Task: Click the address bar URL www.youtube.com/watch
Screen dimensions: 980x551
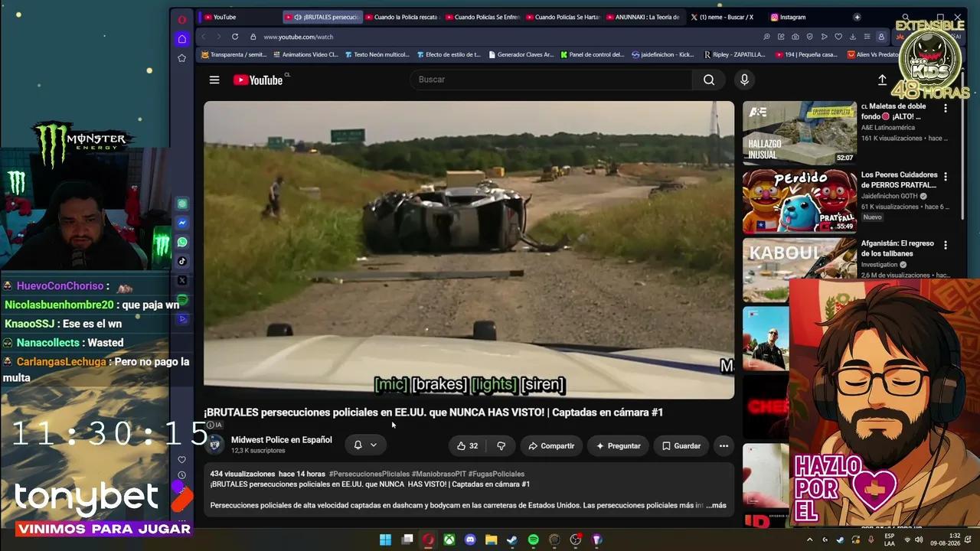Action: click(298, 37)
